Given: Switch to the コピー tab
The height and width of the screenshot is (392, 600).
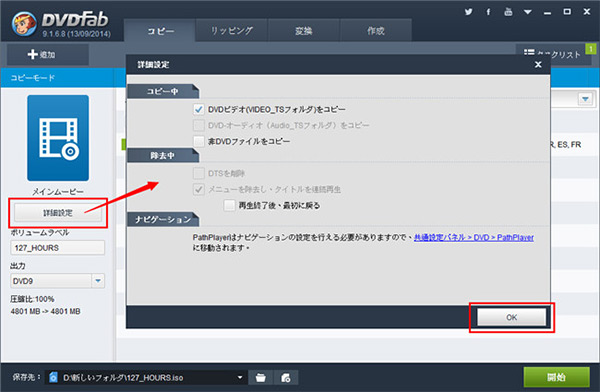Looking at the screenshot, I should pyautogui.click(x=160, y=31).
